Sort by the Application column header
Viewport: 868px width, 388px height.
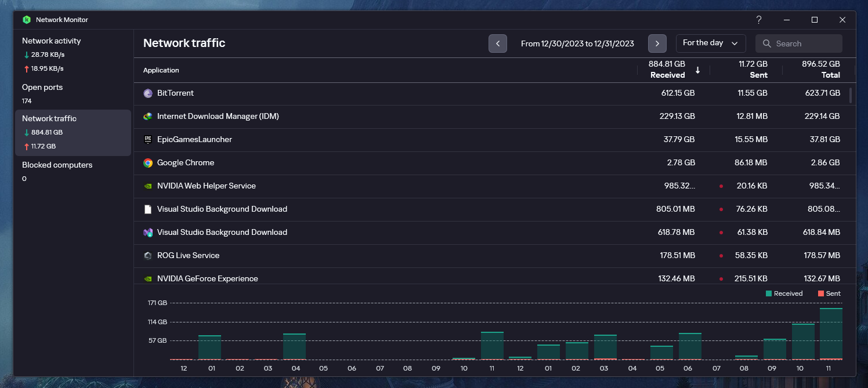point(161,70)
